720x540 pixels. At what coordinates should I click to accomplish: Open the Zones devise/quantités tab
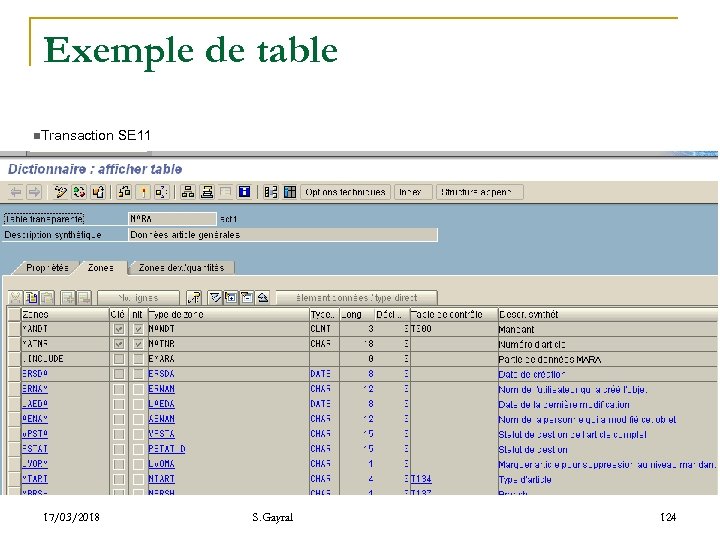(x=181, y=268)
